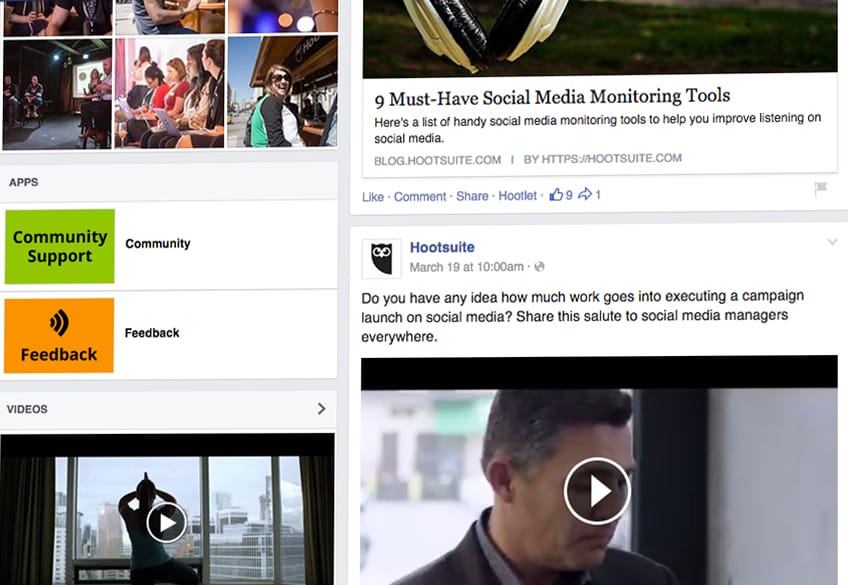Play the yoga silhouette sidebar video
848x585 pixels.
pos(166,522)
